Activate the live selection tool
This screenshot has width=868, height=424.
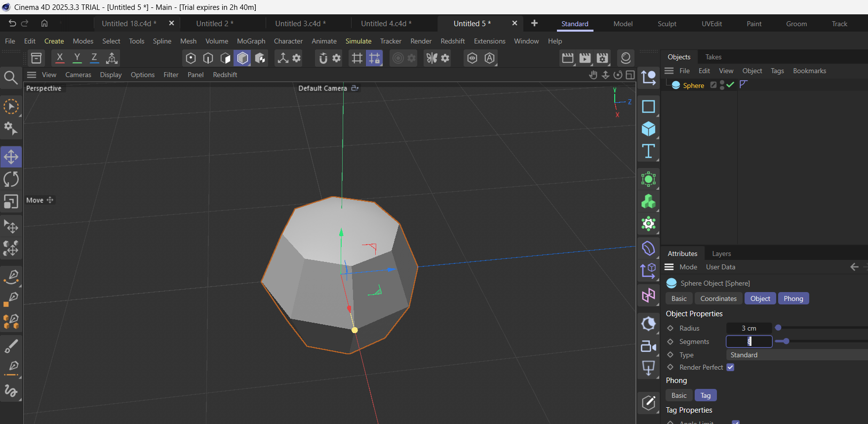[11, 107]
